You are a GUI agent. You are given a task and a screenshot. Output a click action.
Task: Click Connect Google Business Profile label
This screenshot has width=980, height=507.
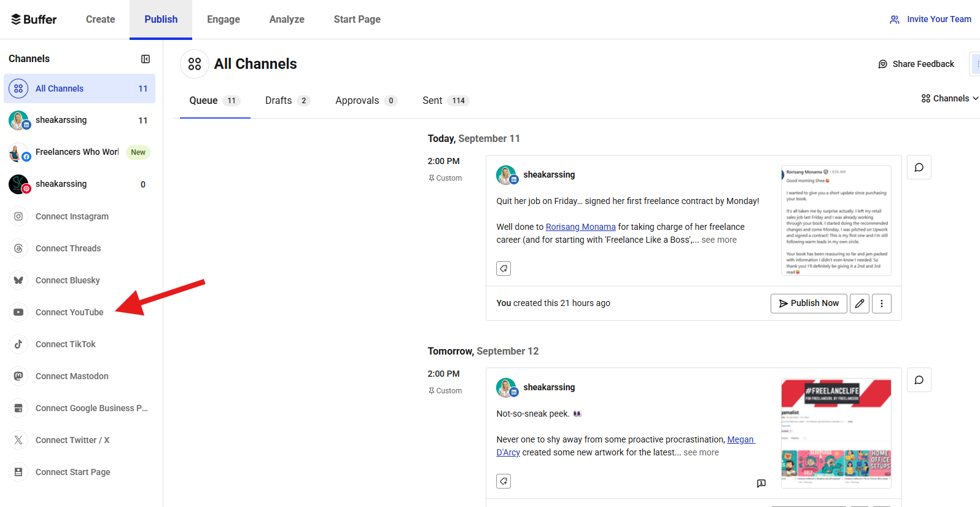point(91,408)
